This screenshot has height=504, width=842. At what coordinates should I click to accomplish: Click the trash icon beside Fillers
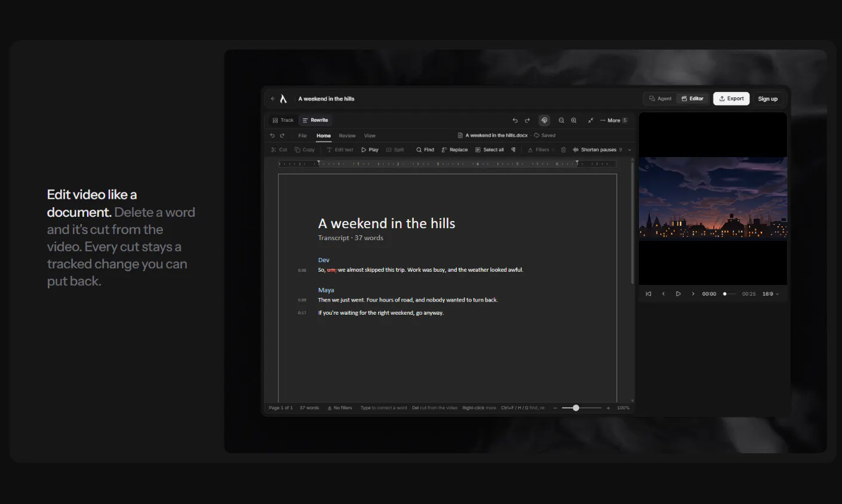tap(563, 150)
